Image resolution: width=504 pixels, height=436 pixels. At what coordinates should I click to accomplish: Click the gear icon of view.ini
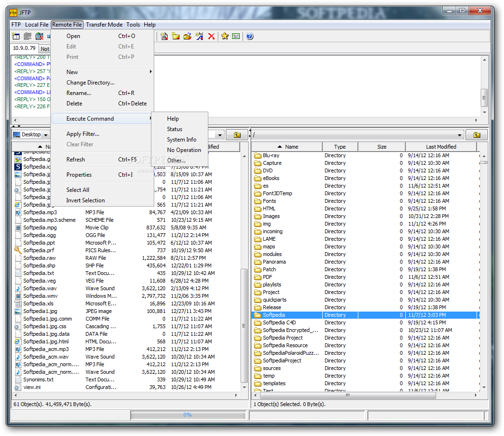click(x=18, y=388)
